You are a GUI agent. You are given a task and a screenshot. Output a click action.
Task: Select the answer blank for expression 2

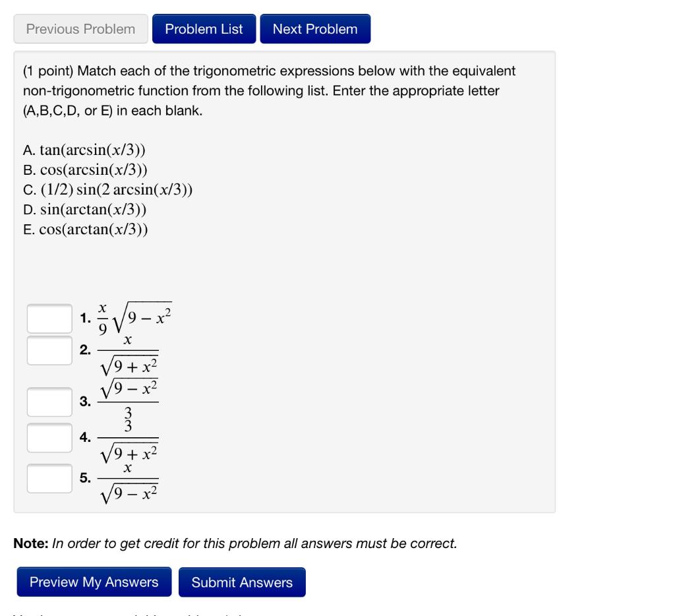pos(49,351)
